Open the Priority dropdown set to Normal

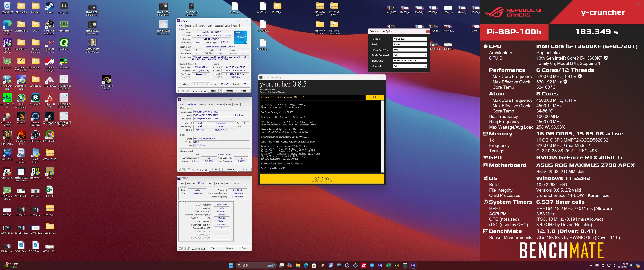410,44
